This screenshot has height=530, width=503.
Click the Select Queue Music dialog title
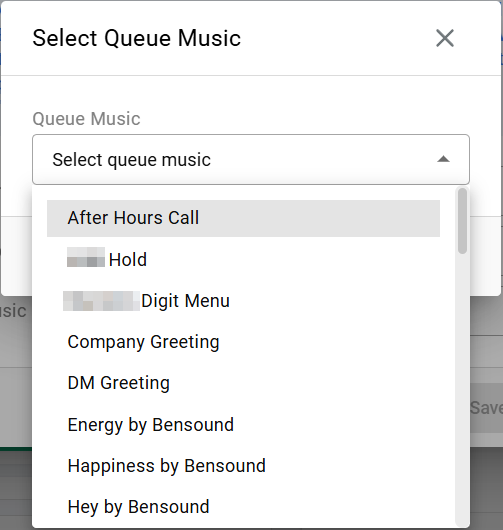(137, 38)
